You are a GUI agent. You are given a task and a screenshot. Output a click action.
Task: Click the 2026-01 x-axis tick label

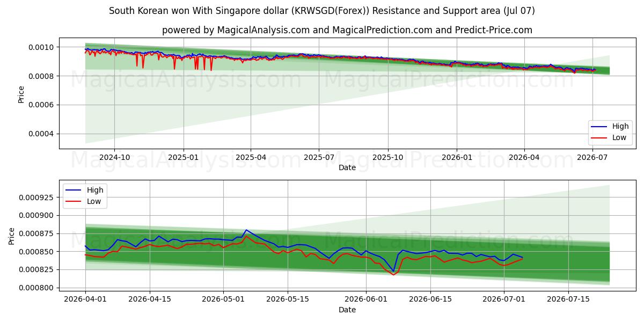[x=457, y=158]
